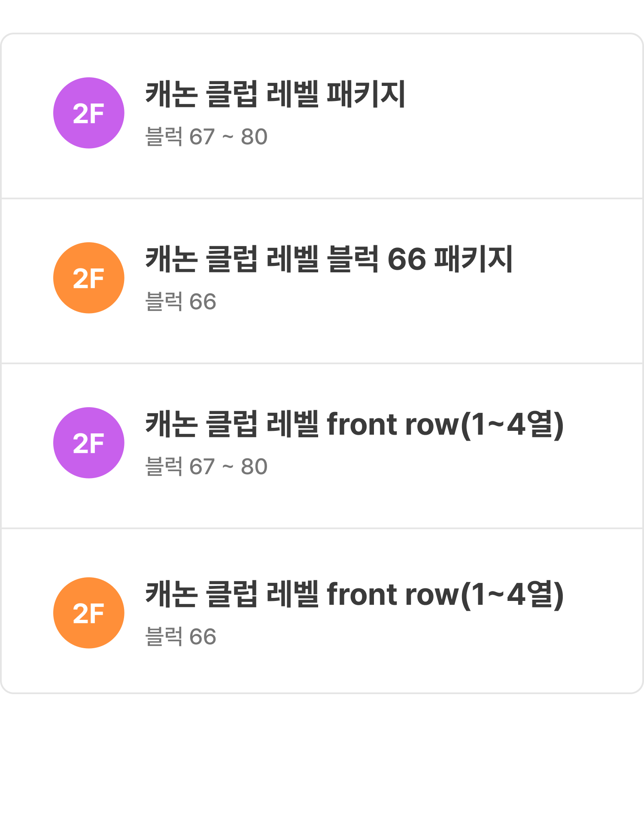Click "블럭 67 ~ 80" under the front row title

(207, 466)
